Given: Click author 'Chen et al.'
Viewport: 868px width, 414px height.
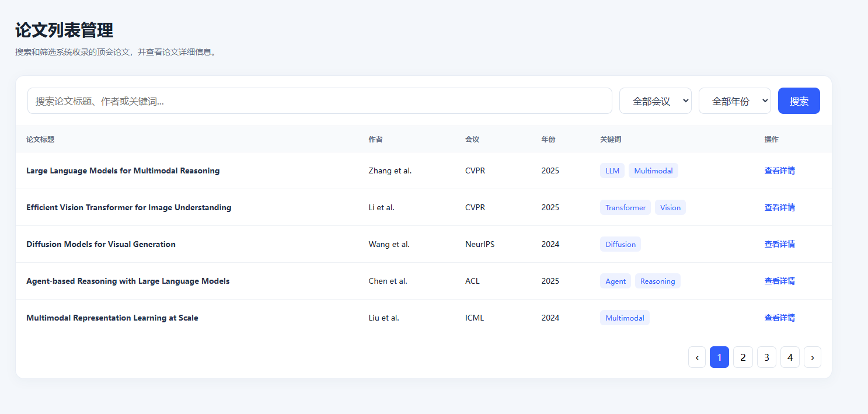Looking at the screenshot, I should pos(388,281).
